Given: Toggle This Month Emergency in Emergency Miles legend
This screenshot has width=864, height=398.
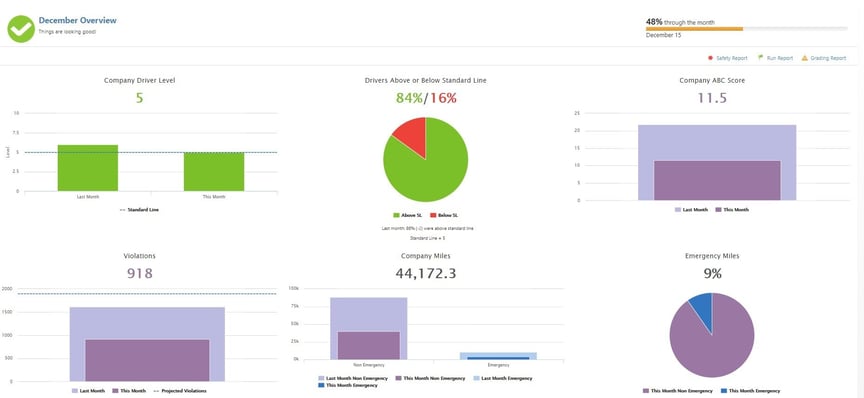Looking at the screenshot, I should (x=750, y=391).
